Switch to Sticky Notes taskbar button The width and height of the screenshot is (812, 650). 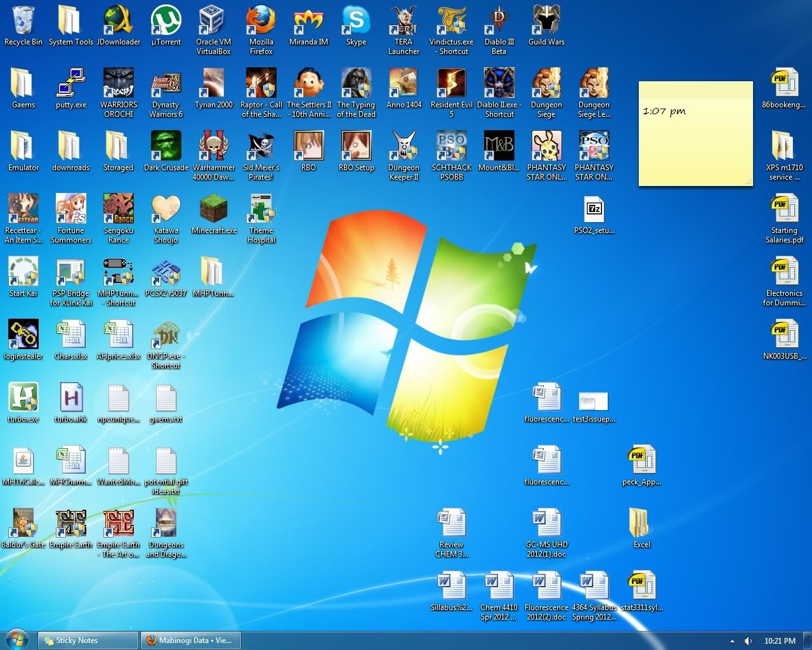click(x=88, y=640)
